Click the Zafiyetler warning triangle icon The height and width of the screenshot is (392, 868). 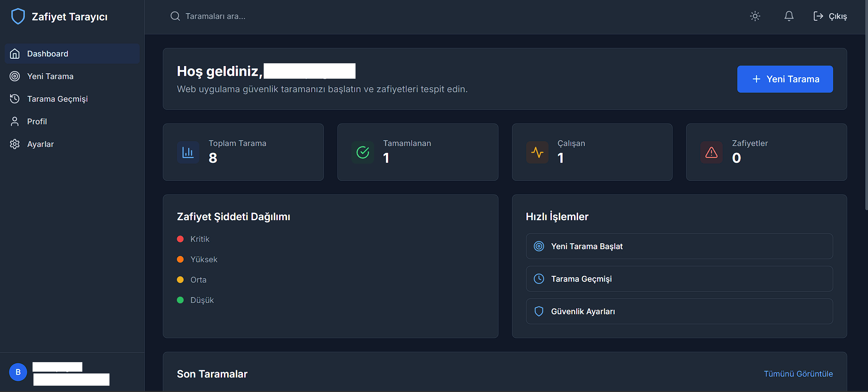point(711,152)
